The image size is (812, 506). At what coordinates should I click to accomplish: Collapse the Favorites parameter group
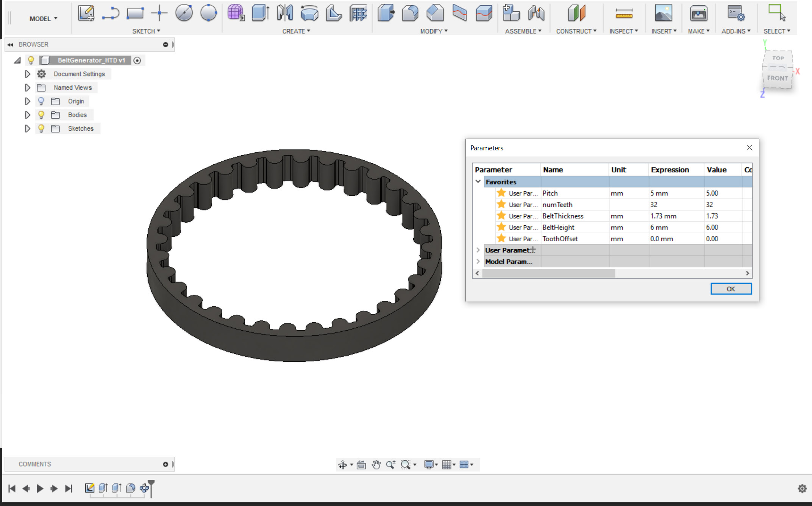478,181
